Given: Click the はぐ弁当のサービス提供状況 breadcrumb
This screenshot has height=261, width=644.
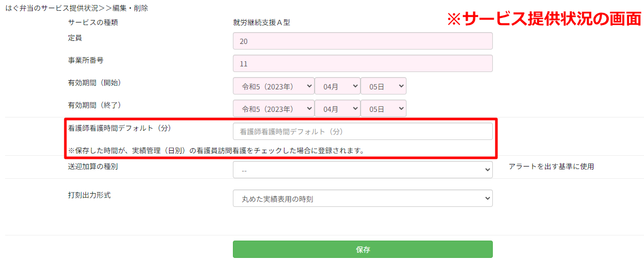Looking at the screenshot, I should click(x=52, y=8).
